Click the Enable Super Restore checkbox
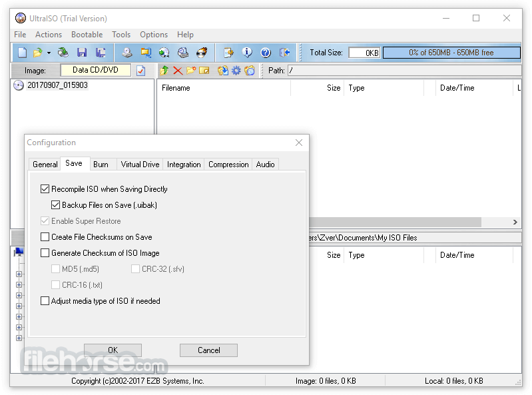 pos(45,221)
